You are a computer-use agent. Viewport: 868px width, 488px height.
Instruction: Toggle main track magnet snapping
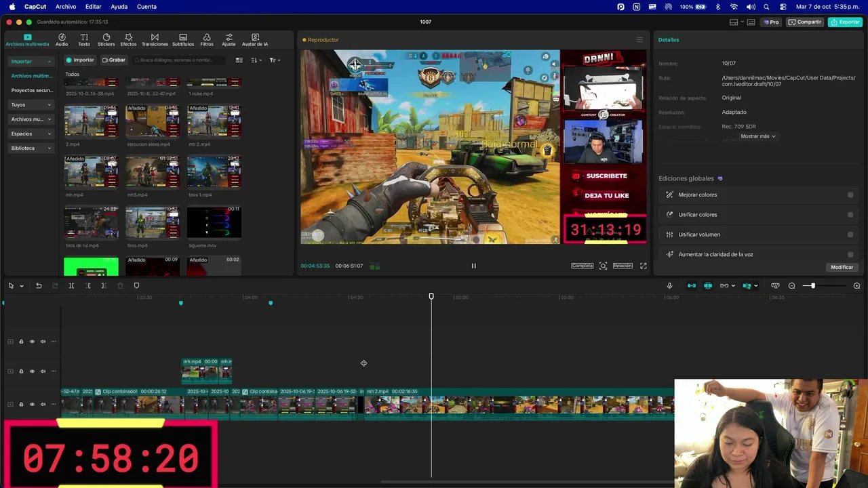click(692, 286)
